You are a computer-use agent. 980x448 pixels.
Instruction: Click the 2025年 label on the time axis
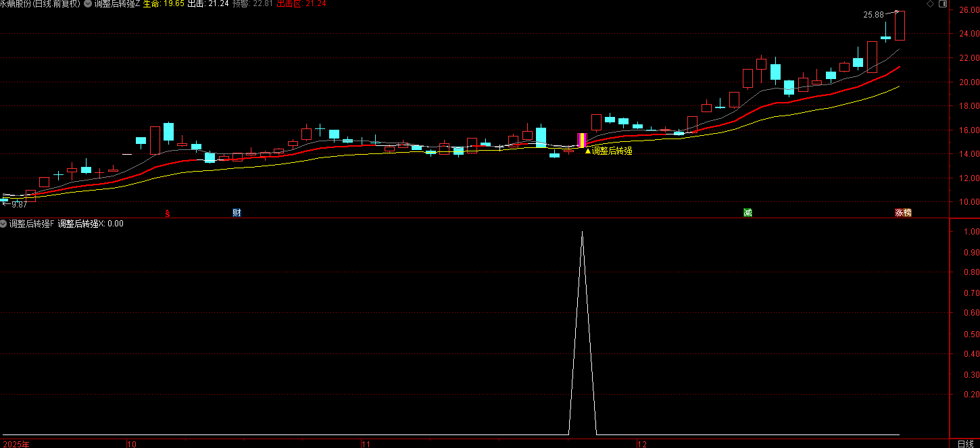pos(15,444)
